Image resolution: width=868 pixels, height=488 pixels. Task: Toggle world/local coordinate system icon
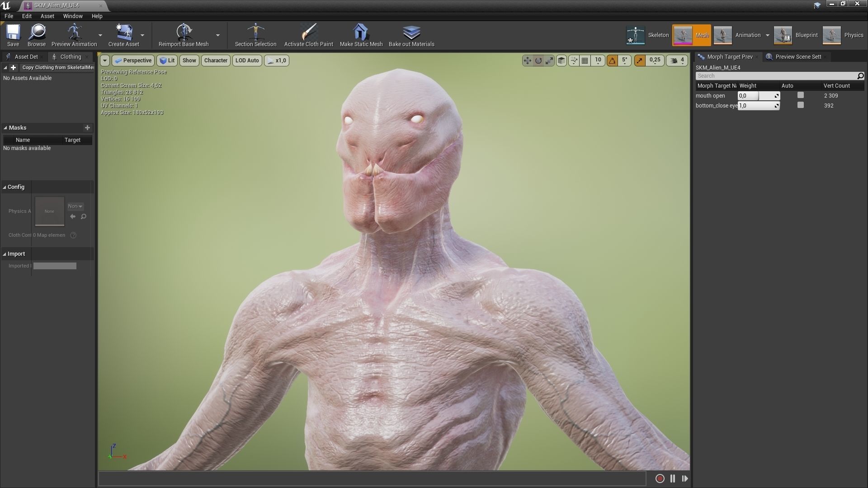[561, 61]
